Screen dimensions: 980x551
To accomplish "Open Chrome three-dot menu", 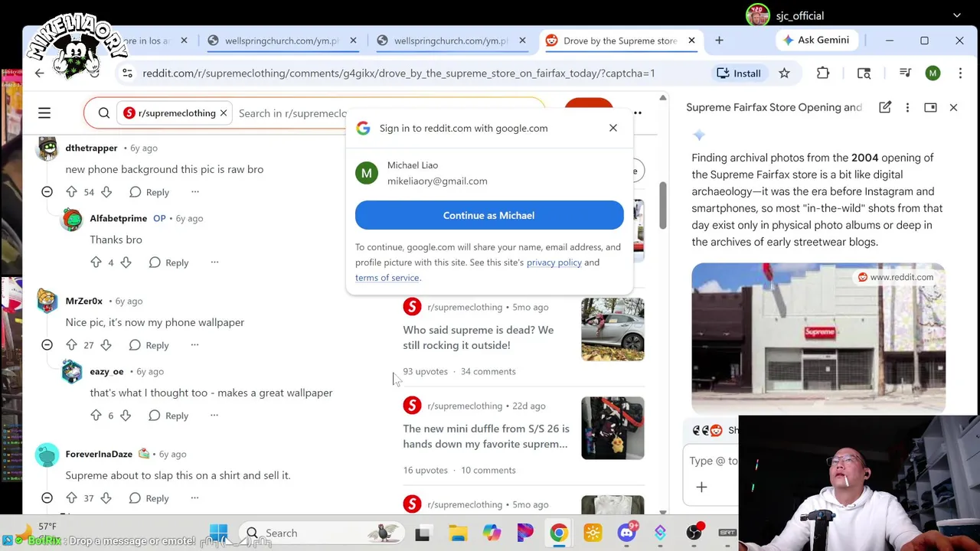I will (960, 73).
